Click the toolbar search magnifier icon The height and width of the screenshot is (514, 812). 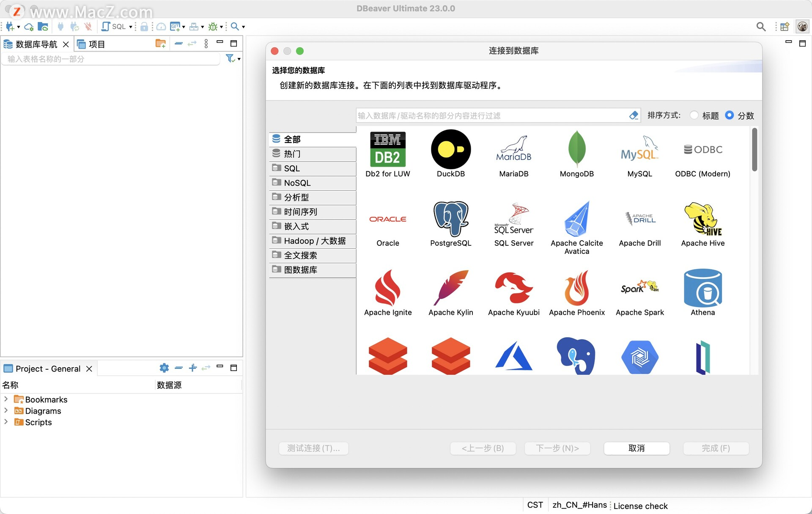click(235, 26)
